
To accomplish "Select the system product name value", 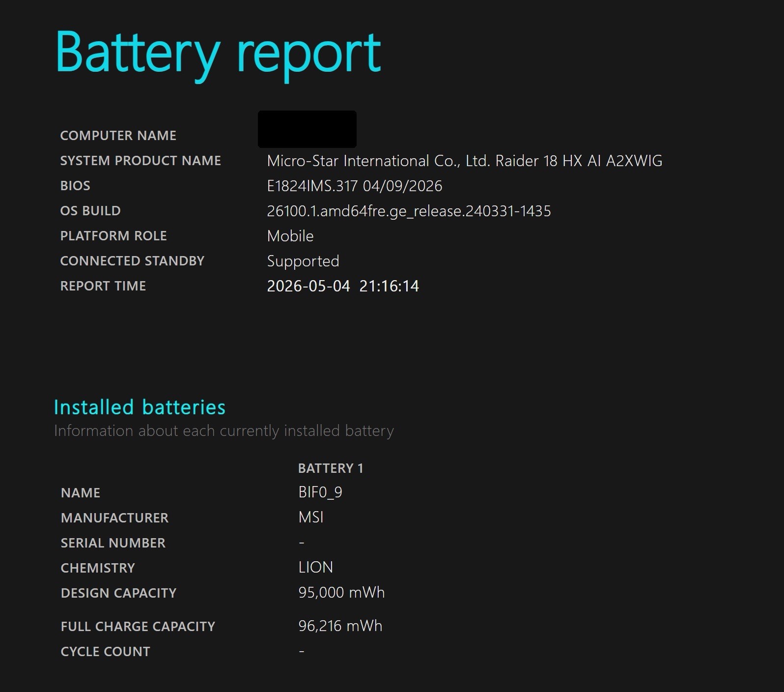I will pos(465,161).
